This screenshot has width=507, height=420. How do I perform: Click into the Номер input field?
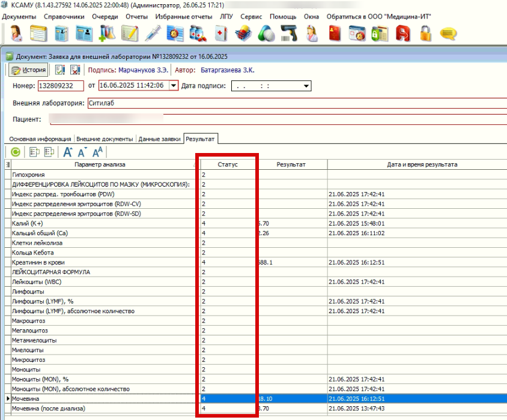tap(60, 86)
